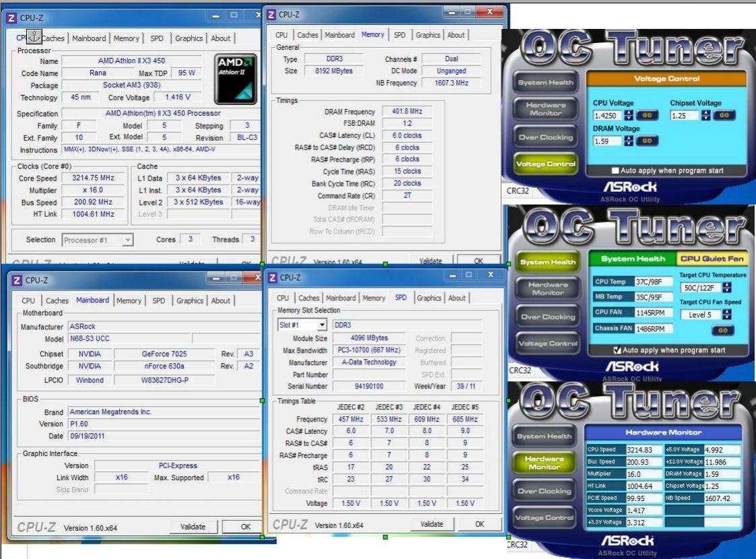
Task: Click the AMD Athlon II processor logo
Action: point(235,79)
